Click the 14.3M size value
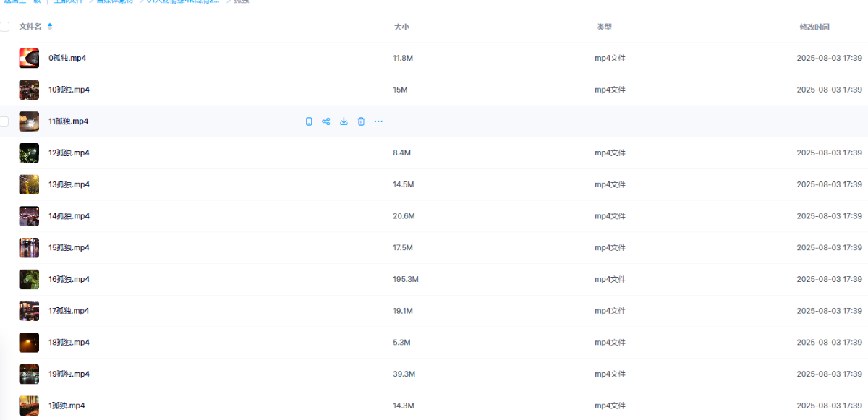Image resolution: width=868 pixels, height=420 pixels. pyautogui.click(x=404, y=406)
